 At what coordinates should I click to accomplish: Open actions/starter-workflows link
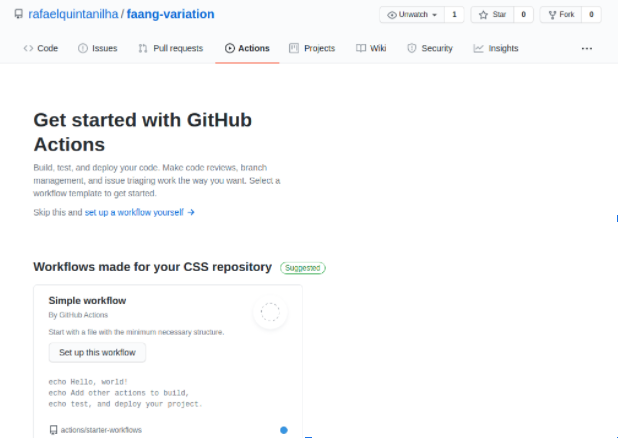click(x=100, y=430)
